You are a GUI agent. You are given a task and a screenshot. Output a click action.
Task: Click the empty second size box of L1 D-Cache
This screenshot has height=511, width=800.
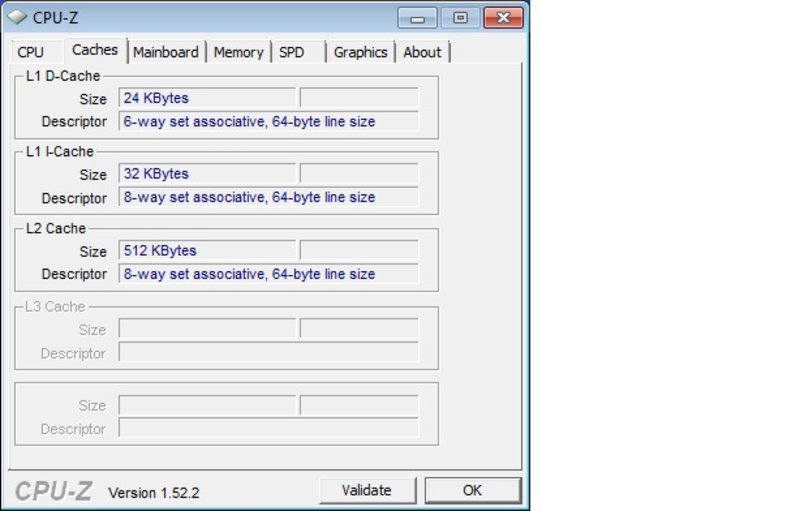click(x=359, y=98)
